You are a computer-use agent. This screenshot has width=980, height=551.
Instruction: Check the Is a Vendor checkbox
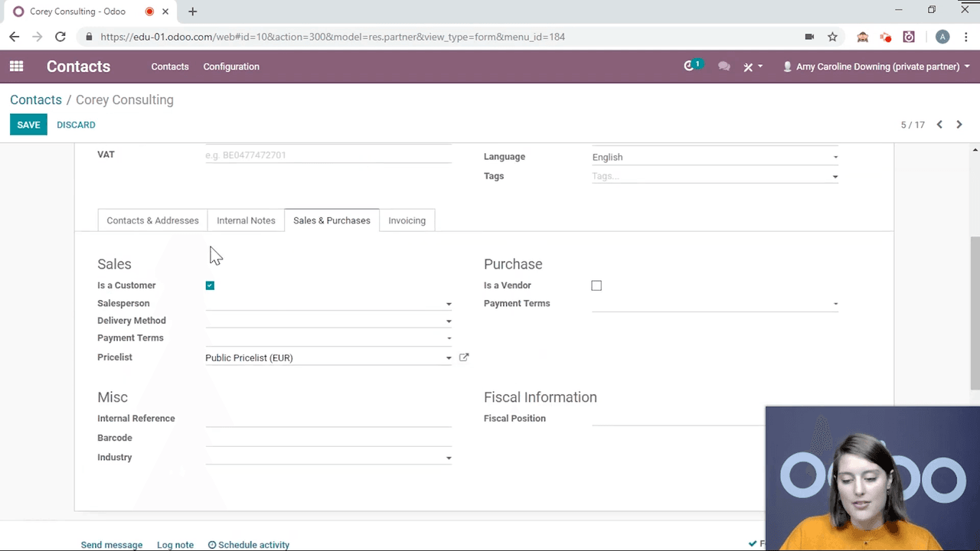coord(596,285)
